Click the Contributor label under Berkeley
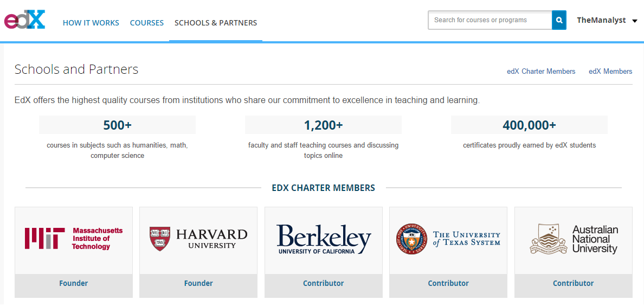644x306 pixels. click(x=323, y=283)
